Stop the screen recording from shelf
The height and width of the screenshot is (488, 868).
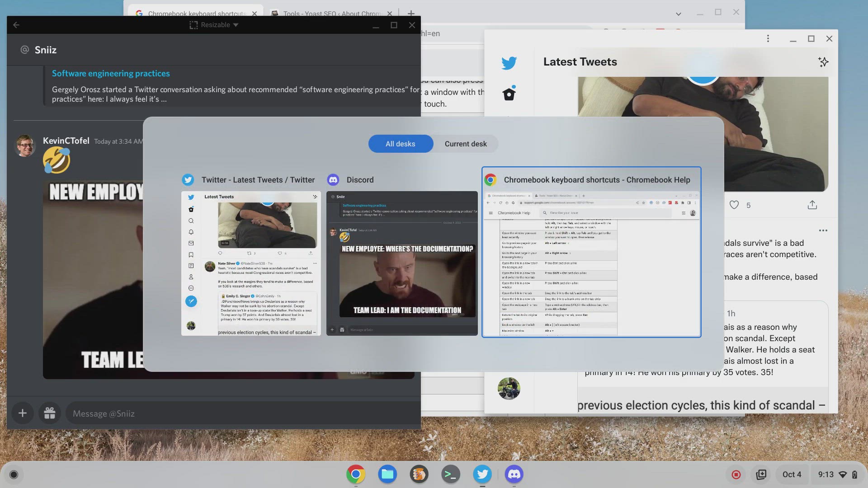(736, 474)
